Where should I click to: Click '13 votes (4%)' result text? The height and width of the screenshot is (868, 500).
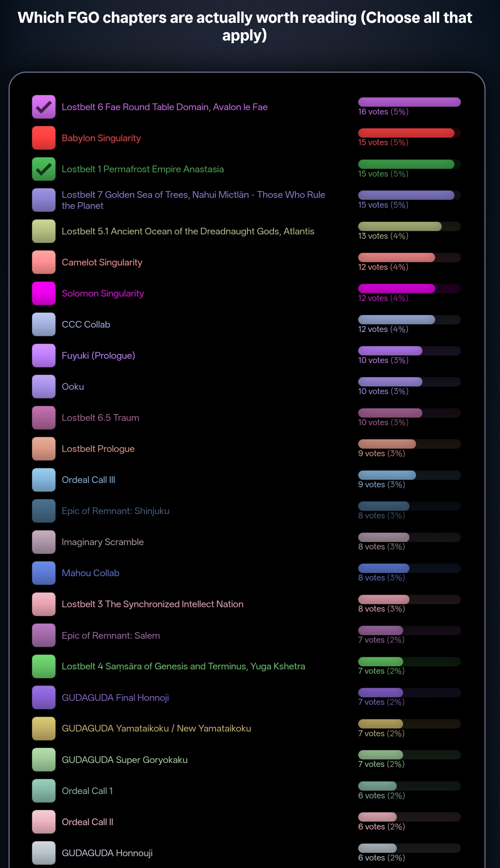[x=383, y=236]
